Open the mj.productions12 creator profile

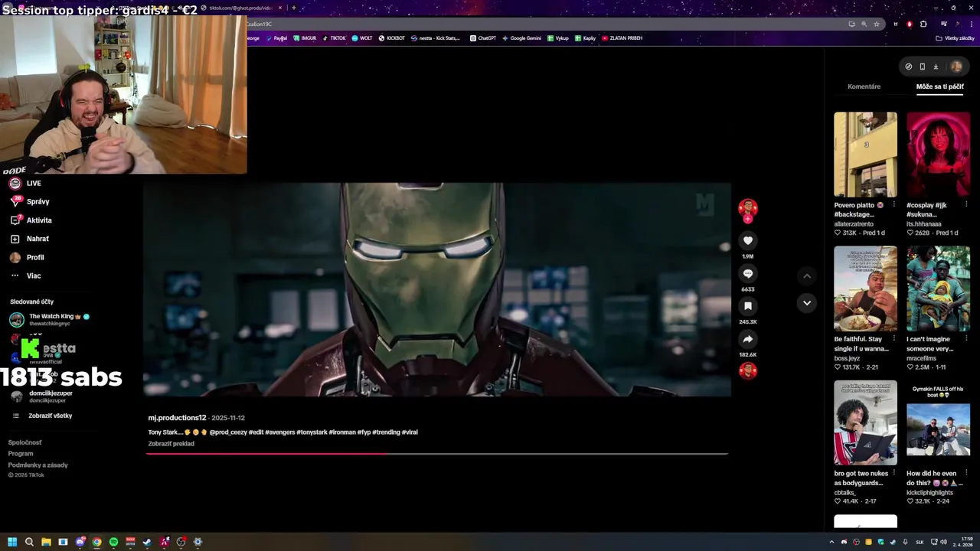[x=177, y=418]
